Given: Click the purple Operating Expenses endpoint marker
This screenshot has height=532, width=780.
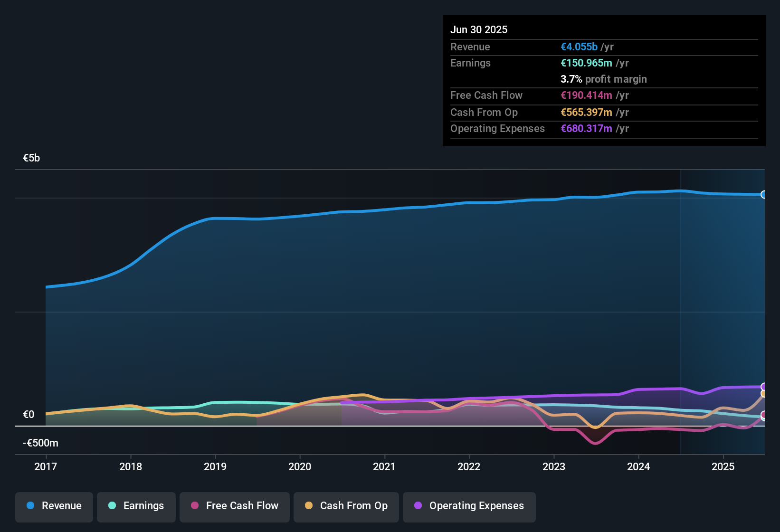Looking at the screenshot, I should coord(764,387).
